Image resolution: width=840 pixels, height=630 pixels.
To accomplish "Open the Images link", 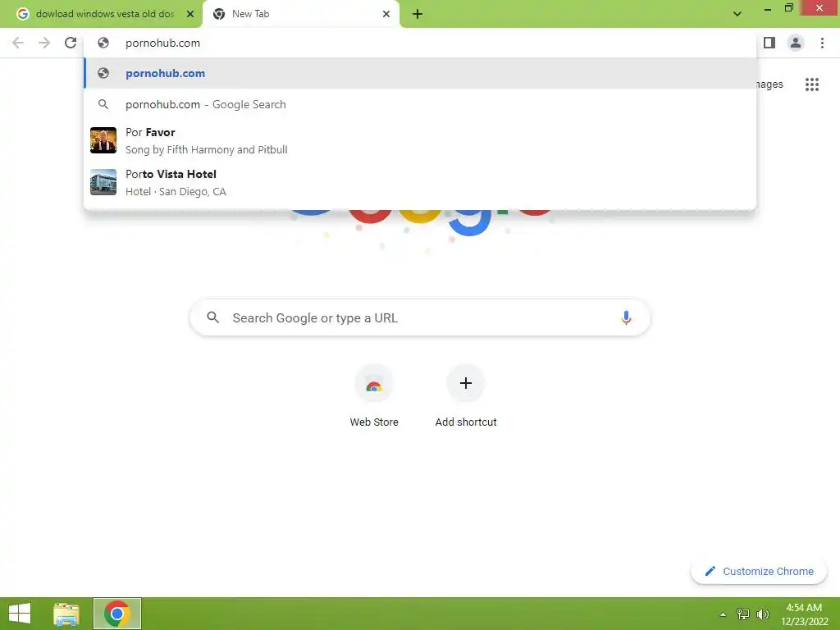I will [769, 84].
